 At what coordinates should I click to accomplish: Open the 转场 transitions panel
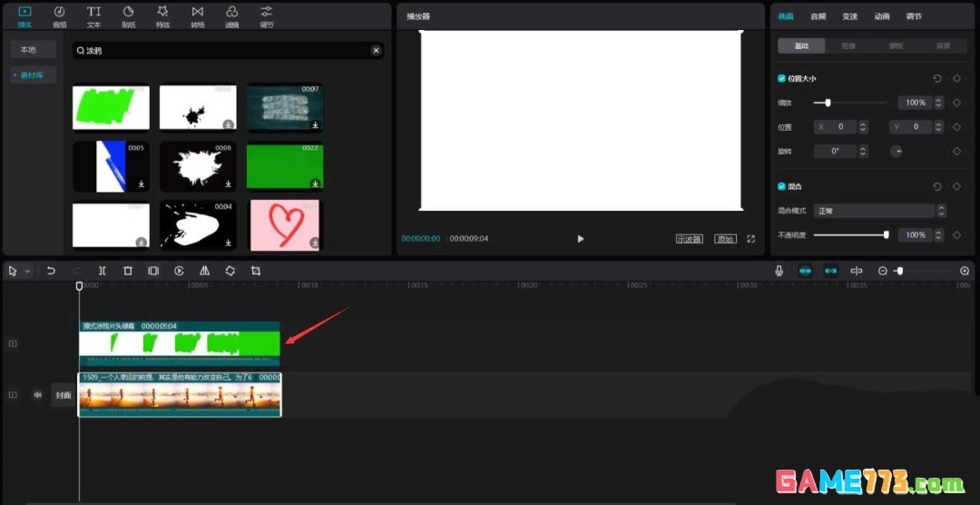pyautogui.click(x=197, y=15)
